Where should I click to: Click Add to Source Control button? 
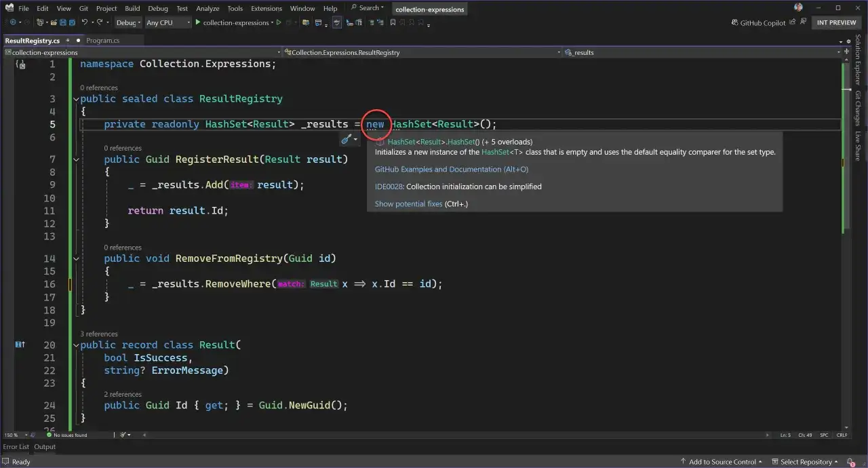click(x=722, y=462)
